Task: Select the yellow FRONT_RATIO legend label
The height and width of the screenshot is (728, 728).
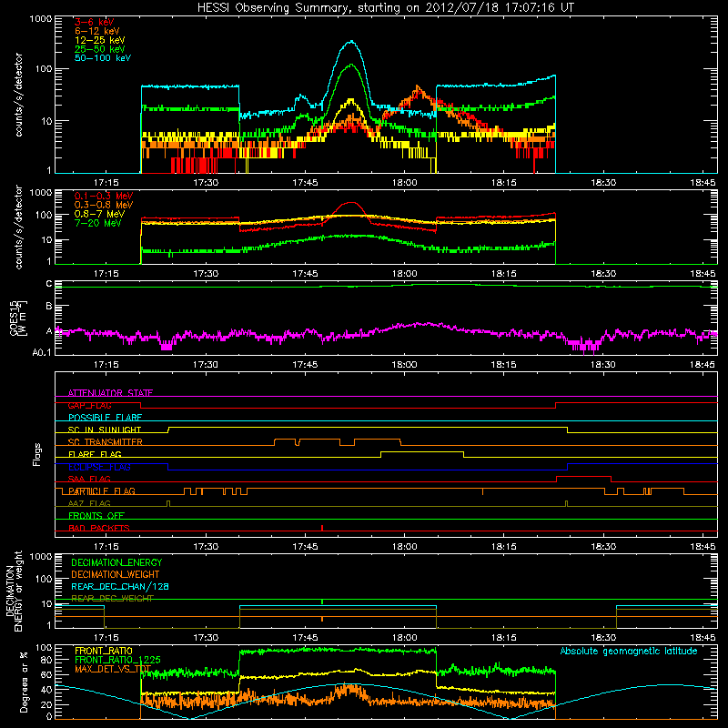Action: click(x=104, y=651)
